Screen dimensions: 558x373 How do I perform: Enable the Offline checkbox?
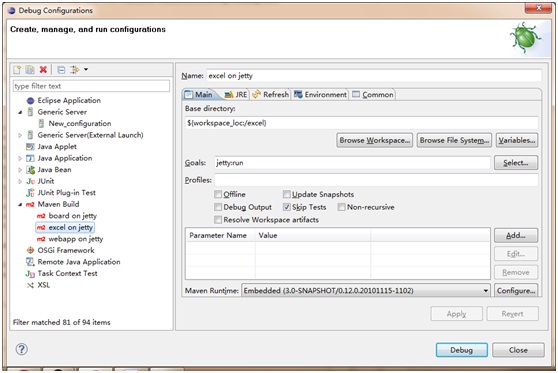click(x=218, y=194)
